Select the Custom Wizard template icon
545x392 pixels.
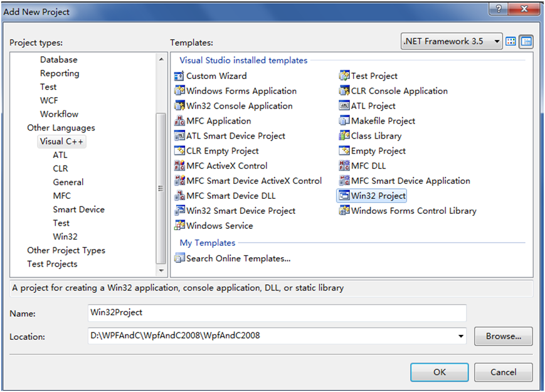pyautogui.click(x=179, y=76)
